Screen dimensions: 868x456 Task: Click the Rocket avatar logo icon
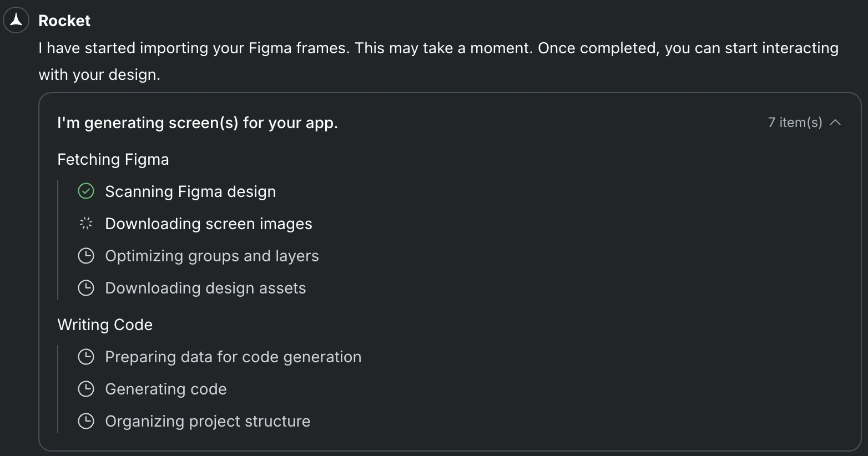point(16,19)
